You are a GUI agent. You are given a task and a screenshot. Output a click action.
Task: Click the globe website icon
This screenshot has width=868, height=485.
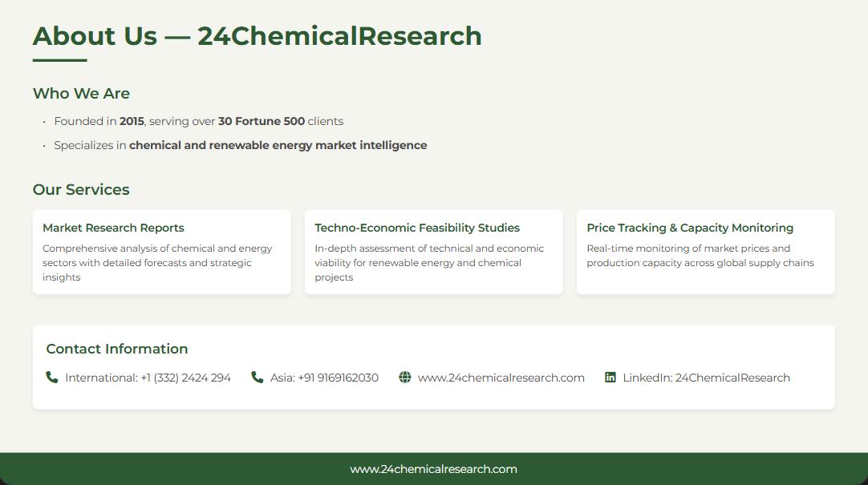click(x=405, y=377)
